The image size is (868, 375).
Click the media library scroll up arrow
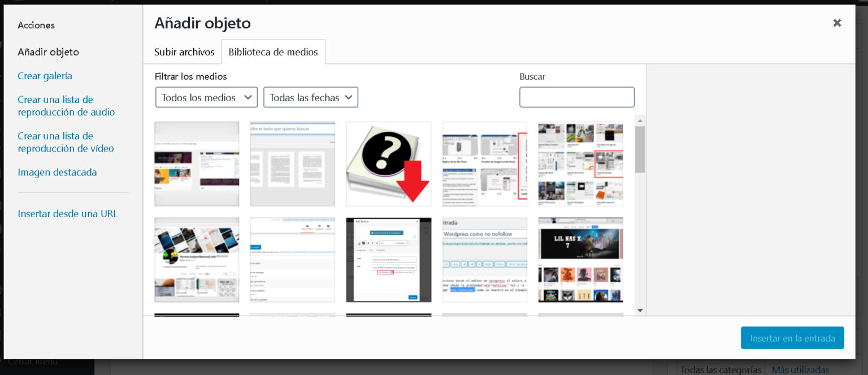pyautogui.click(x=640, y=120)
